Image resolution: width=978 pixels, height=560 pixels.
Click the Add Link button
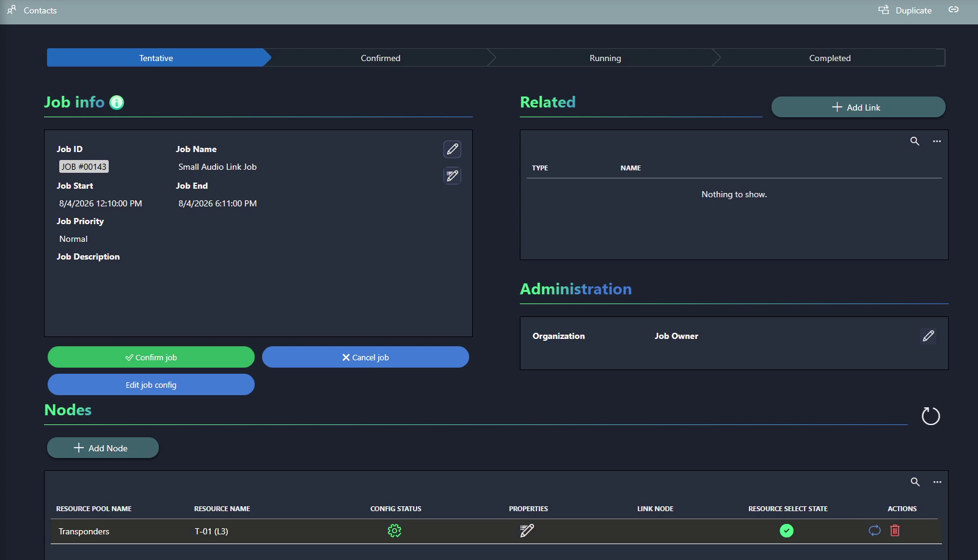(x=858, y=107)
